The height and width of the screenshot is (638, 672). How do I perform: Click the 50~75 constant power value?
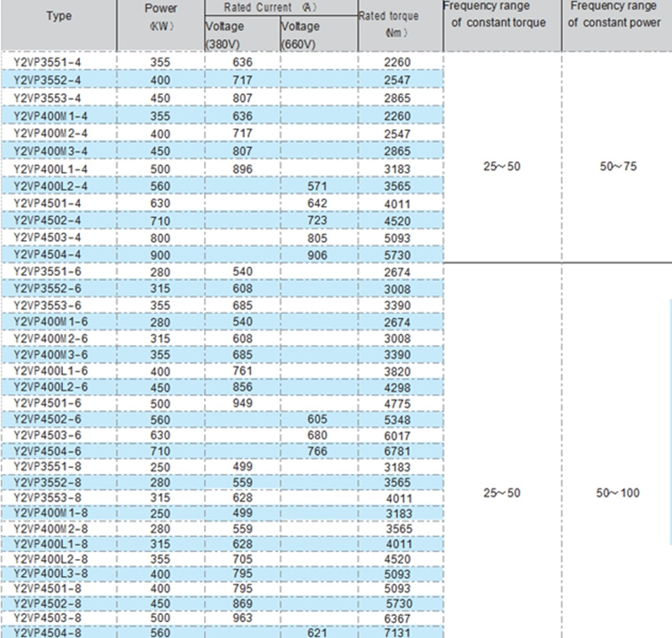[x=618, y=167]
